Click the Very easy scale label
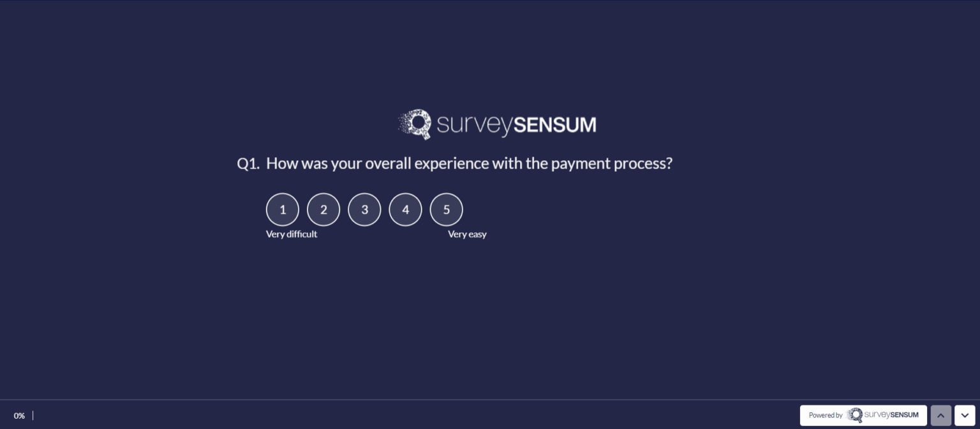980x429 pixels. point(467,234)
